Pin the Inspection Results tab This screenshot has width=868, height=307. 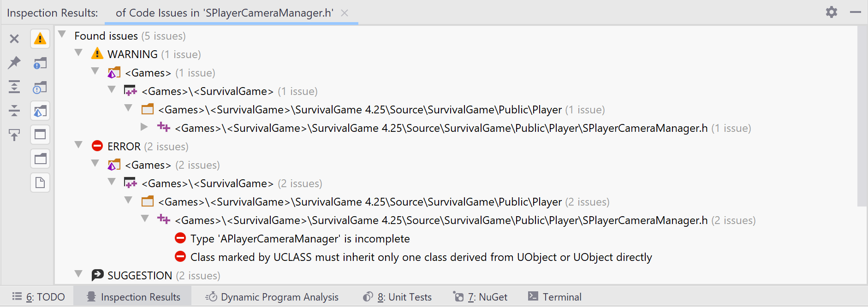pos(14,63)
